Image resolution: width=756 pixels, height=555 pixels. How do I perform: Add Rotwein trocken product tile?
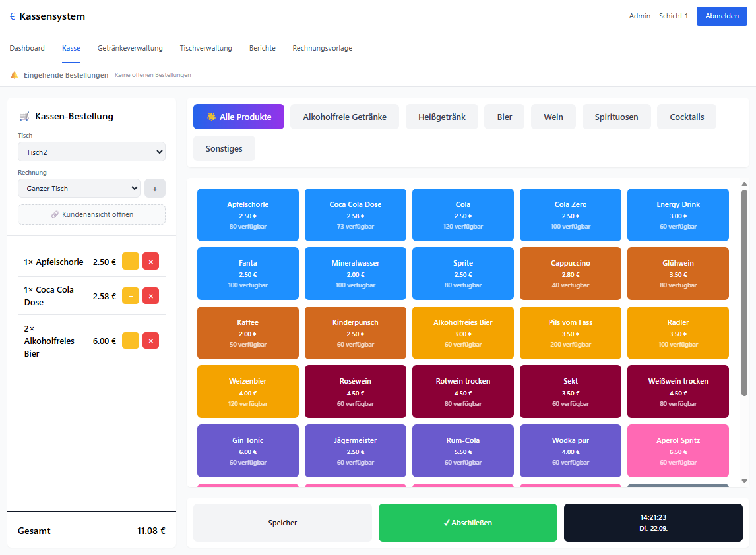(x=463, y=392)
